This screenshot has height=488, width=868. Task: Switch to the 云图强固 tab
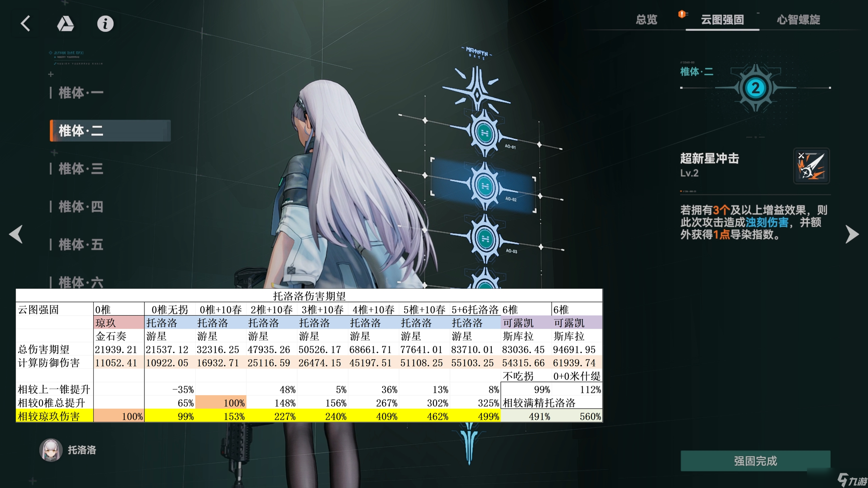pos(722,20)
